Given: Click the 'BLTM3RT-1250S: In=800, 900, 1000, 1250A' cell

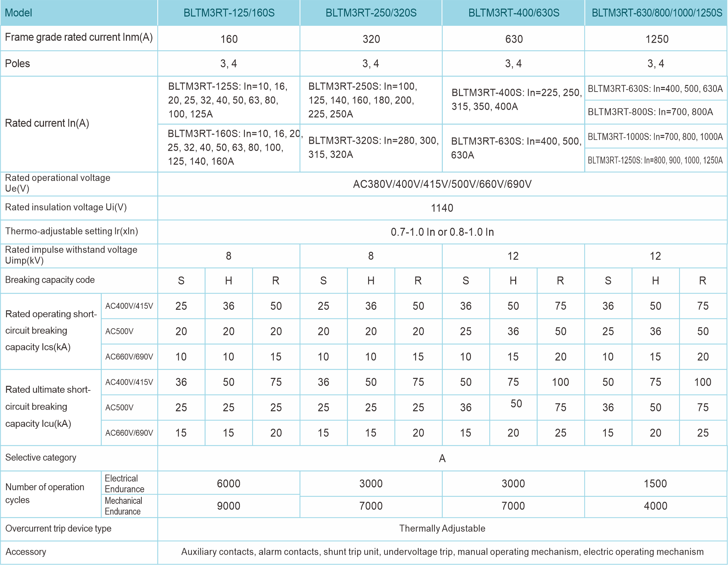Looking at the screenshot, I should pos(655,160).
